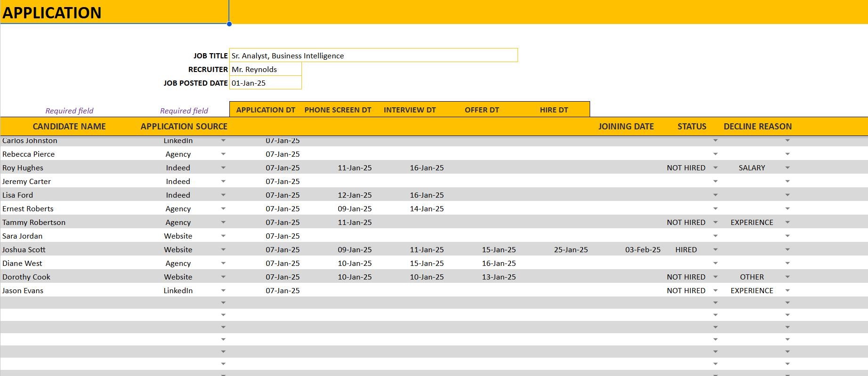
Task: Open source dropdown for Jeremy Carter
Action: [x=223, y=181]
